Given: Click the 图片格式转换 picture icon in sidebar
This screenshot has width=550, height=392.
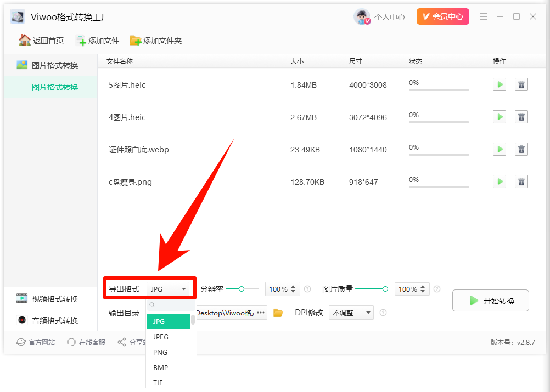Looking at the screenshot, I should pyautogui.click(x=22, y=65).
